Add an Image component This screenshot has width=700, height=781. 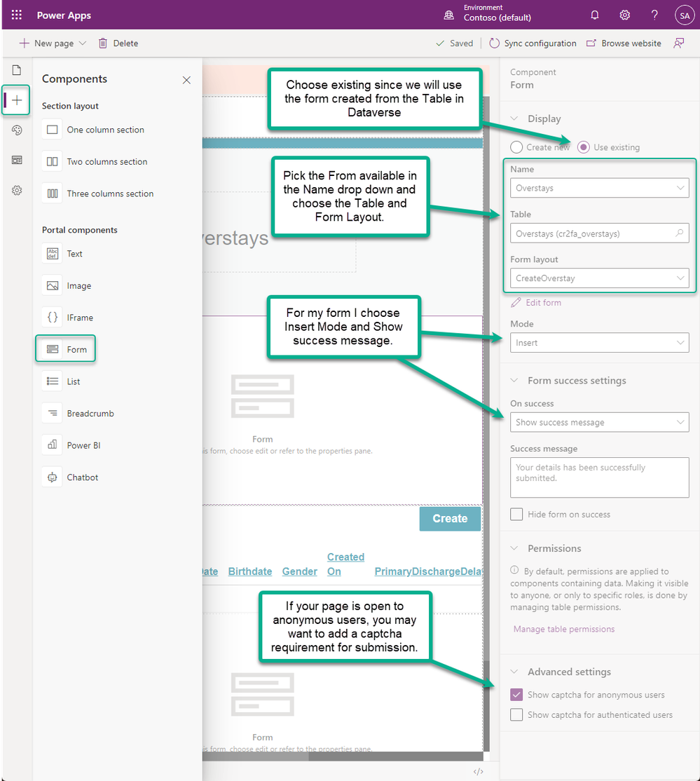pyautogui.click(x=67, y=285)
